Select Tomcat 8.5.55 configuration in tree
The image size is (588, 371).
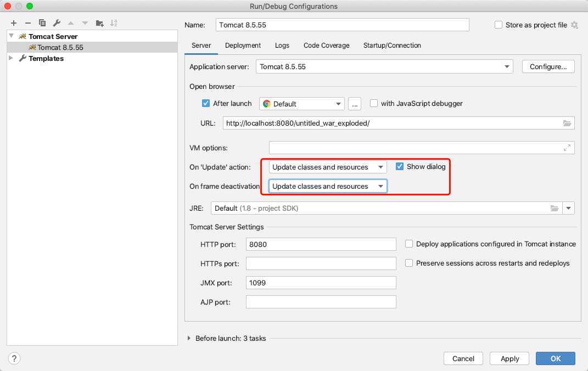click(92, 47)
